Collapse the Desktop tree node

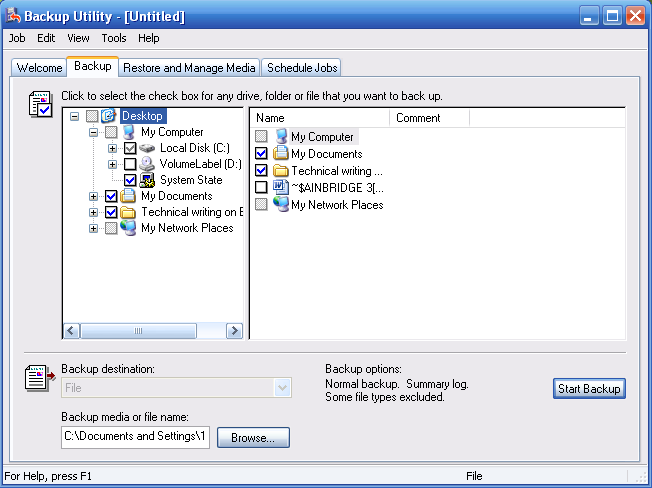[74, 116]
